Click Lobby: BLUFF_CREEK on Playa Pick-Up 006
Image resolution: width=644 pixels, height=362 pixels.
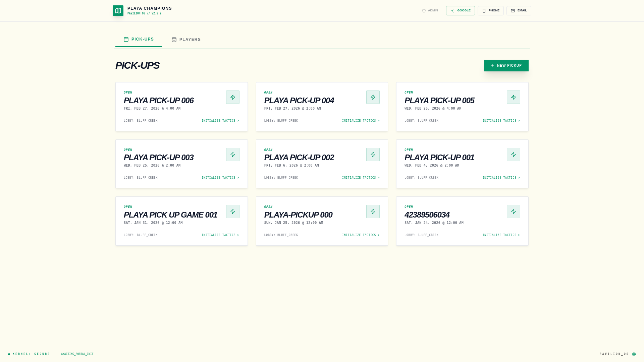(141, 121)
